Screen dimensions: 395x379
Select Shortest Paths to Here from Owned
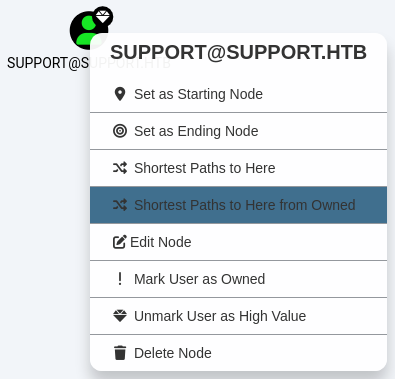point(238,205)
